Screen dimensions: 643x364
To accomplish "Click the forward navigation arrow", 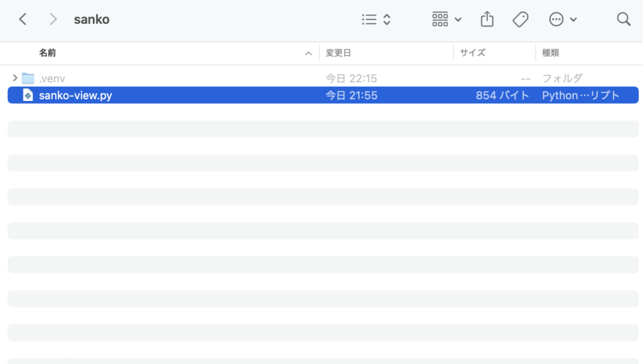I will click(x=53, y=19).
